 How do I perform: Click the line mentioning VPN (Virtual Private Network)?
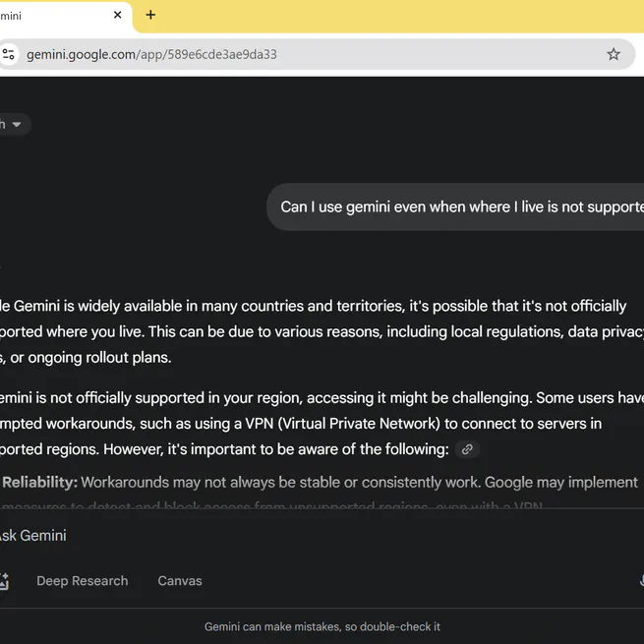[301, 424]
